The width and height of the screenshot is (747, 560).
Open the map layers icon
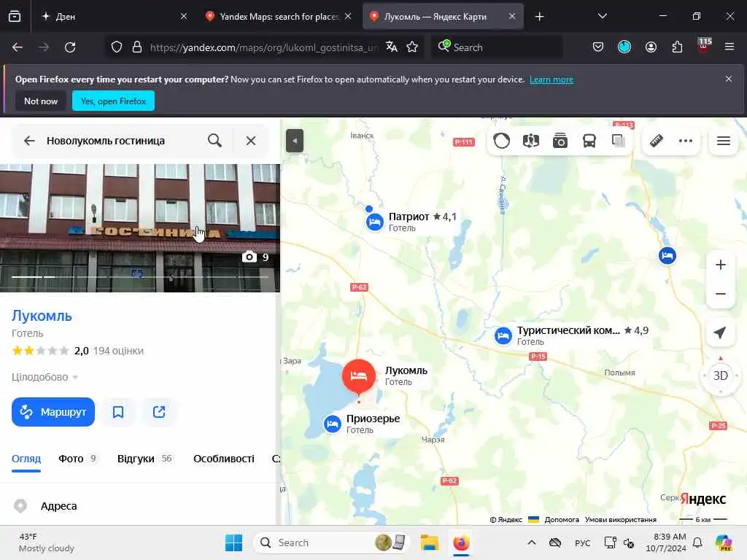[618, 141]
